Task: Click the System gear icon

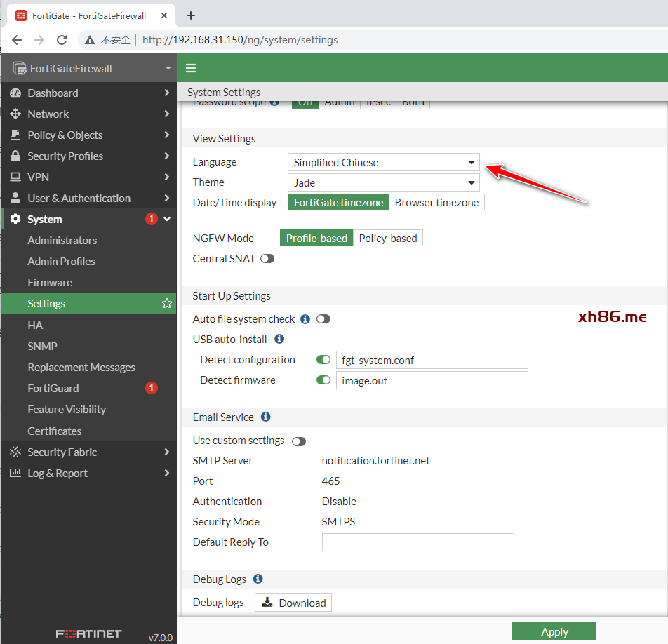Action: (15, 219)
